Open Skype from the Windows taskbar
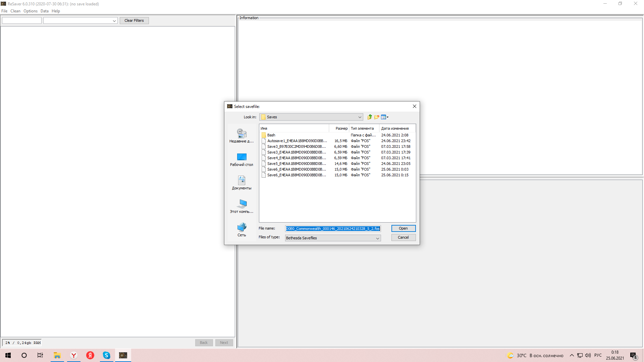644x362 pixels. tap(106, 355)
